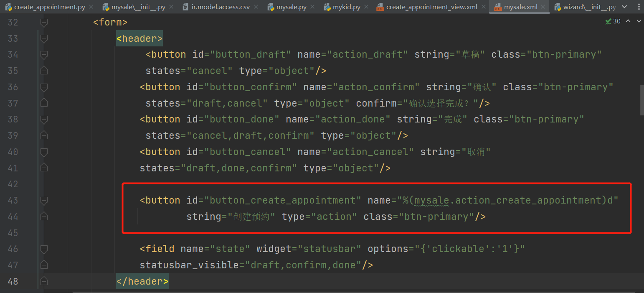Click the green inspections checkmark icon
The width and height of the screenshot is (644, 293).
click(608, 21)
